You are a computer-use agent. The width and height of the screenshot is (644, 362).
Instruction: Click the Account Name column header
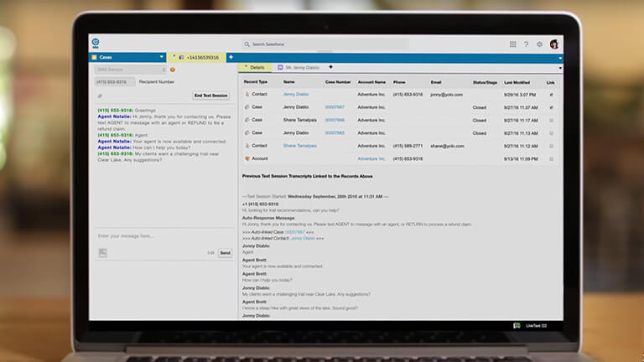click(371, 82)
